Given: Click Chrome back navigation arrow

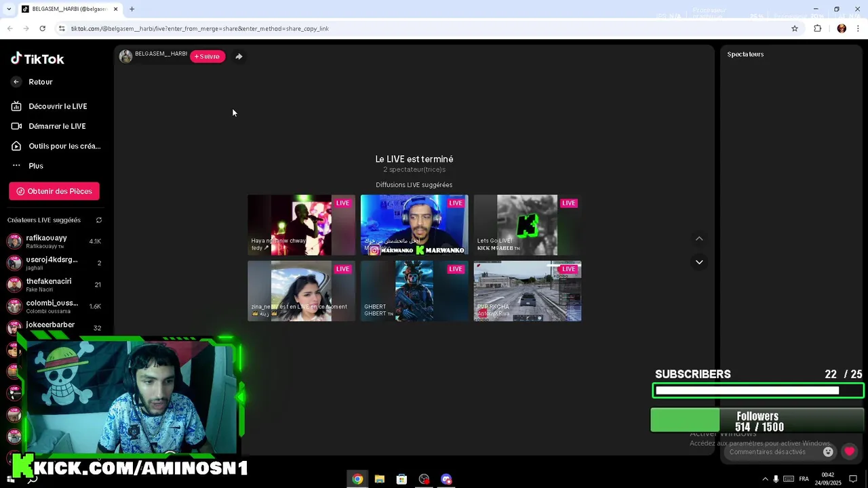Looking at the screenshot, I should point(10,28).
